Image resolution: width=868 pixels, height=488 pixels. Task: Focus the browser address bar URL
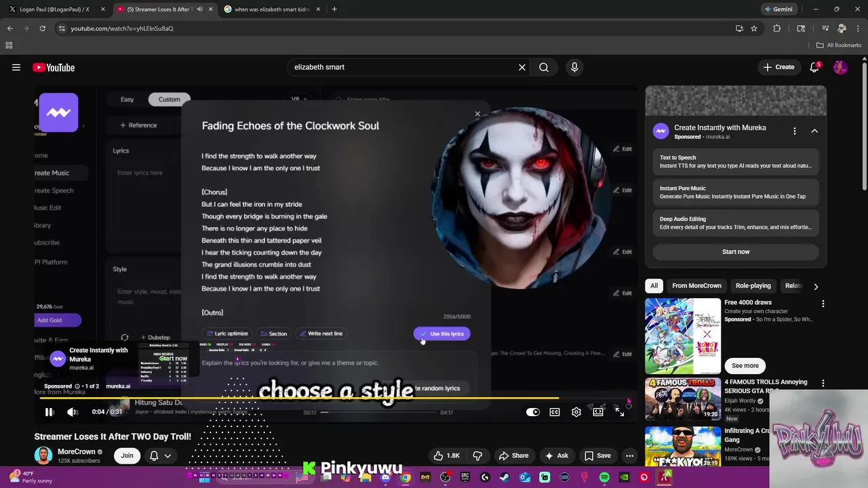(x=122, y=28)
